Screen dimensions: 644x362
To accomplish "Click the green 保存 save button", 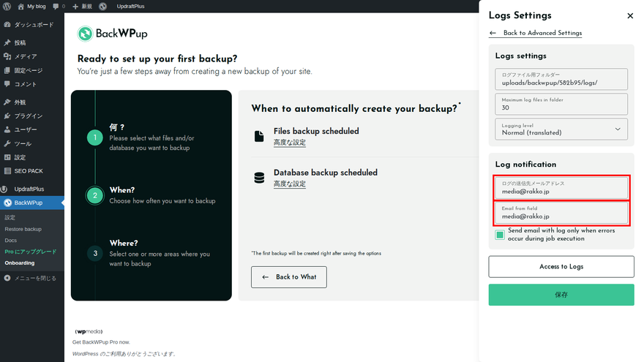I will pos(561,295).
